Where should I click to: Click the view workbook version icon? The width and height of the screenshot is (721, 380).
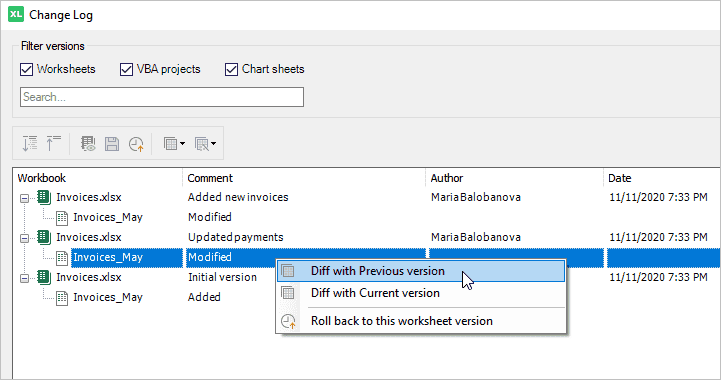[88, 144]
